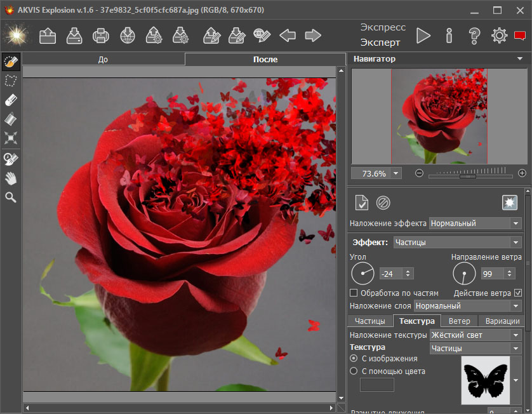Select the magnifier zoom tool
This screenshot has height=414, width=532.
[11, 197]
